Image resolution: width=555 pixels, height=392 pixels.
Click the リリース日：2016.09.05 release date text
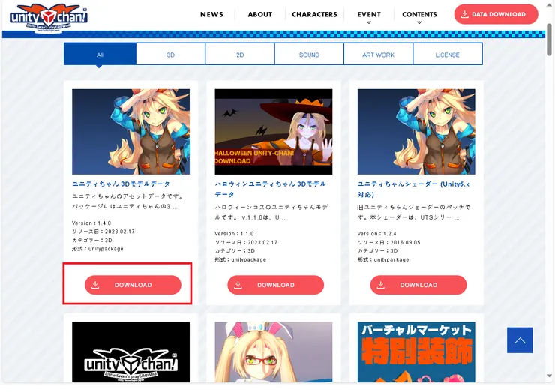[389, 242]
